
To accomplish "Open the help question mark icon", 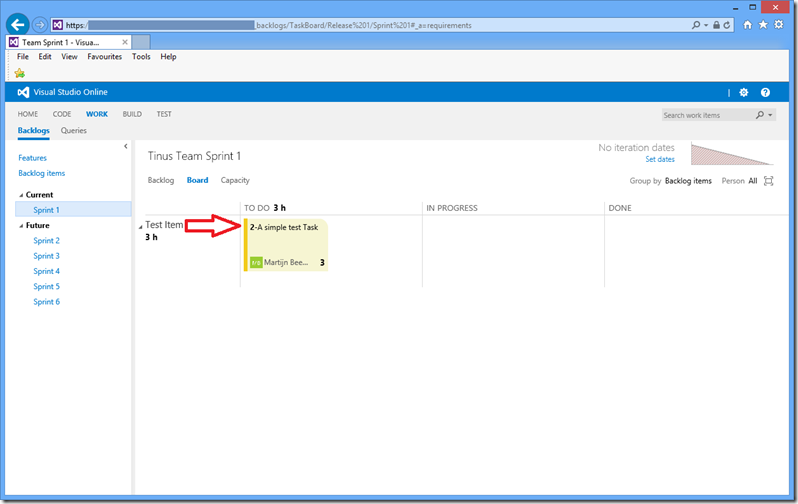I will tap(765, 92).
